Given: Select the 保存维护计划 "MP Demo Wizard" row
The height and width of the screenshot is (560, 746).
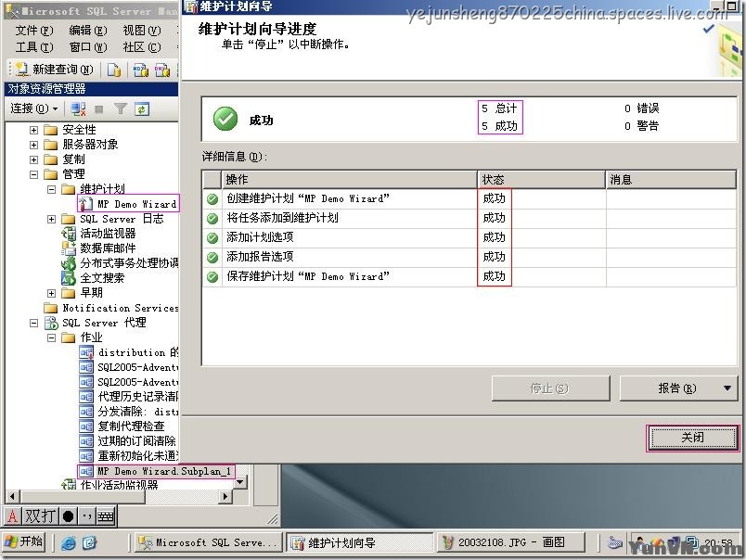Looking at the screenshot, I should point(469,276).
